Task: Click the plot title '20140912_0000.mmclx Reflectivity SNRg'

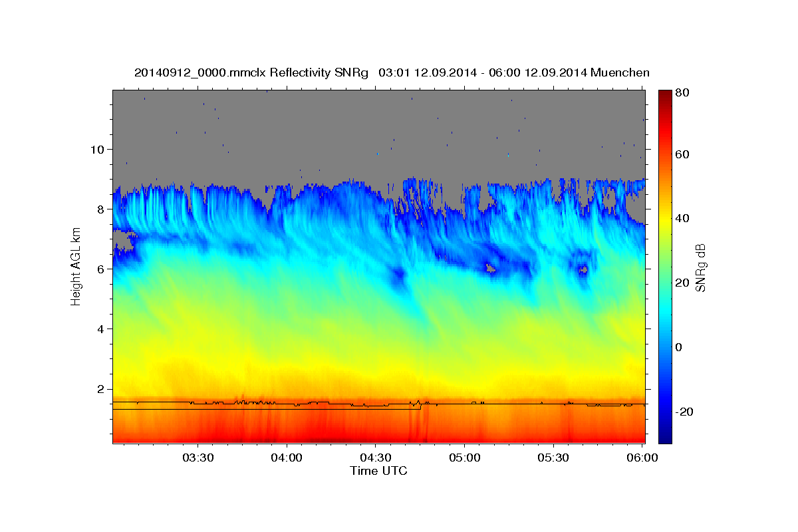Action: [251, 72]
